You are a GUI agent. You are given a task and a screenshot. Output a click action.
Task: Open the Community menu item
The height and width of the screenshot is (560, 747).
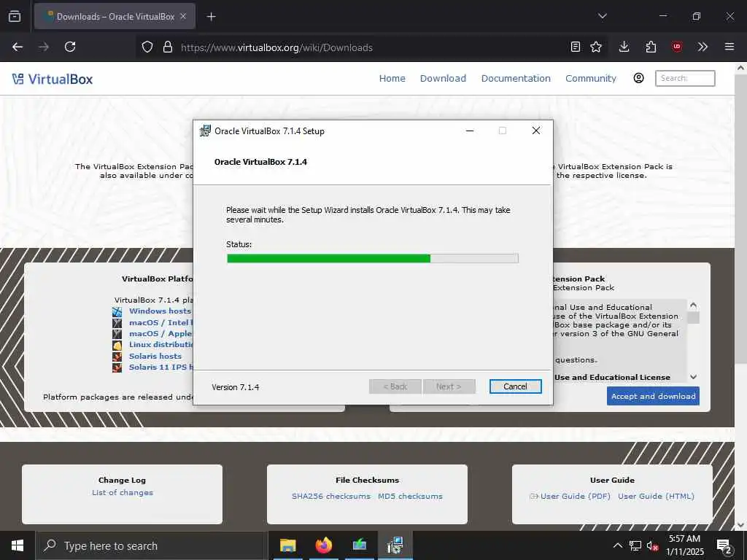click(591, 78)
